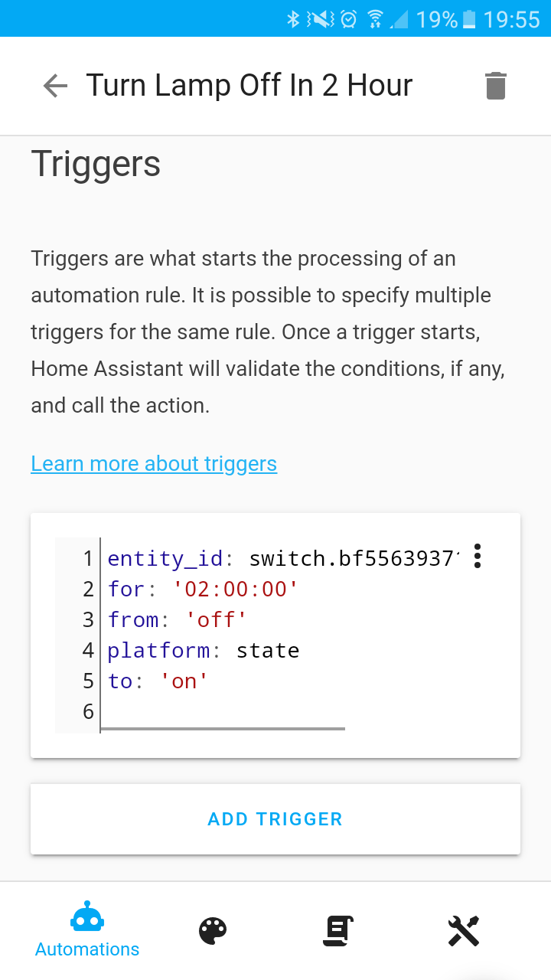Open the Automations navigation entry
This screenshot has height=980, width=551.
click(x=86, y=930)
